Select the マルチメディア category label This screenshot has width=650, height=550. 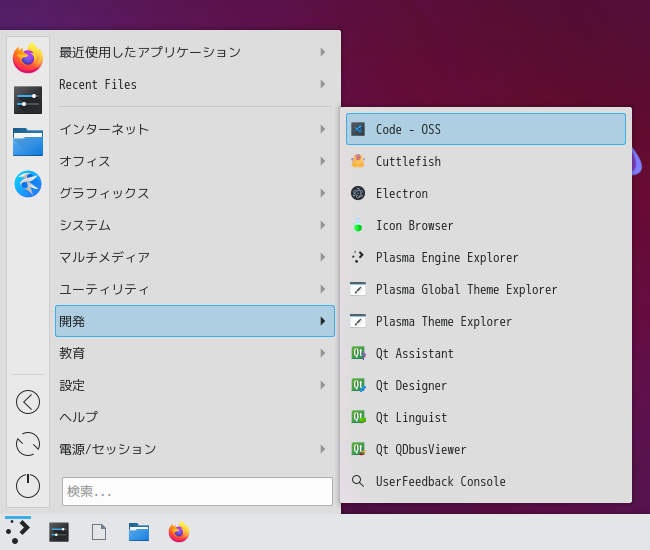(104, 257)
